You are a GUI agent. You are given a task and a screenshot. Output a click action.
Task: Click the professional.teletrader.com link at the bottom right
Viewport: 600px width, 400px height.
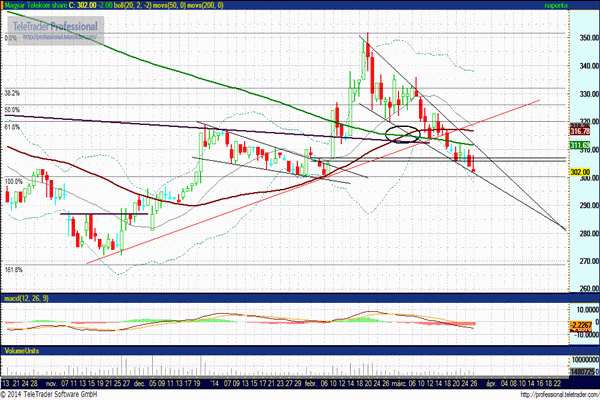click(x=559, y=395)
